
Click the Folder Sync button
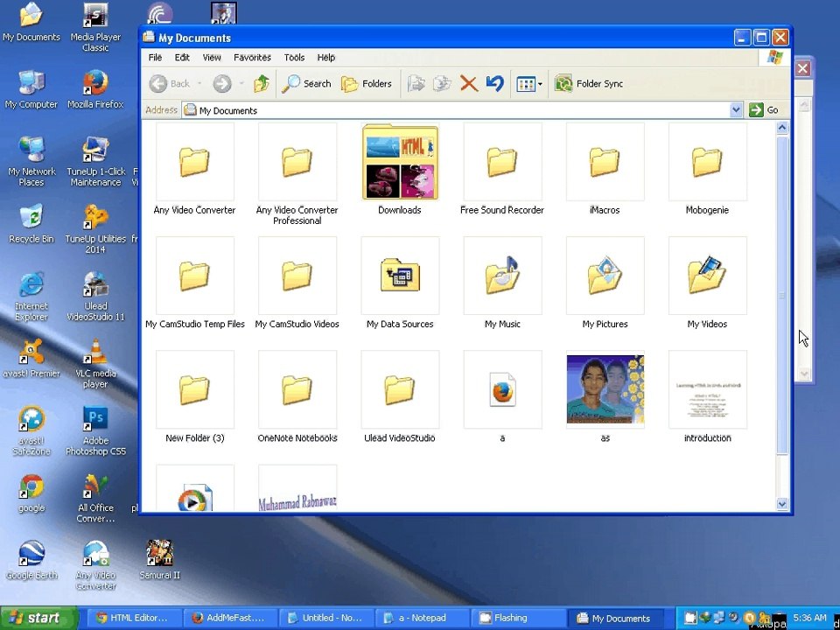pyautogui.click(x=589, y=84)
